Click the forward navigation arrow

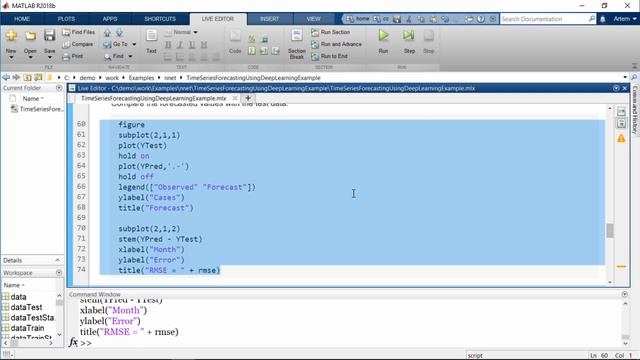click(x=16, y=78)
